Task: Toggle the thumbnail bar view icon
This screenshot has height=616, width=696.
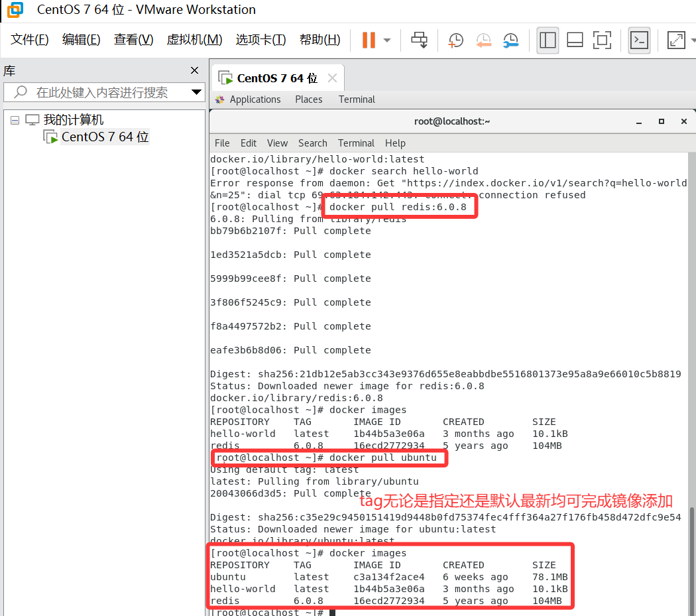Action: (575, 40)
